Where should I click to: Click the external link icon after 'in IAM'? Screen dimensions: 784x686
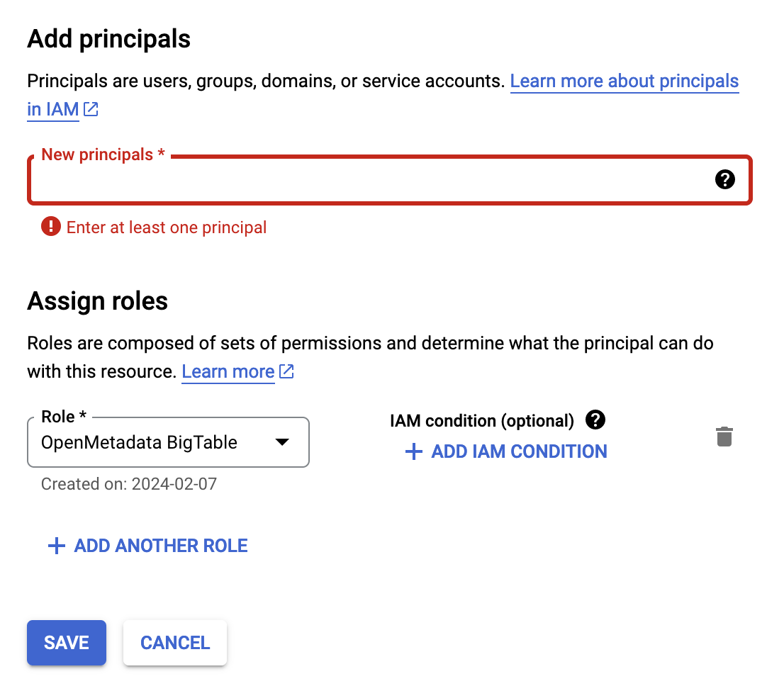click(x=89, y=109)
